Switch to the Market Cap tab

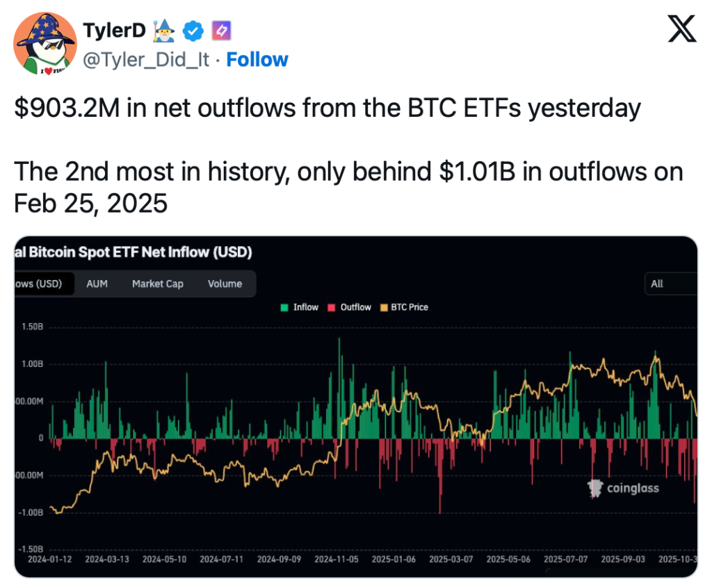click(158, 284)
